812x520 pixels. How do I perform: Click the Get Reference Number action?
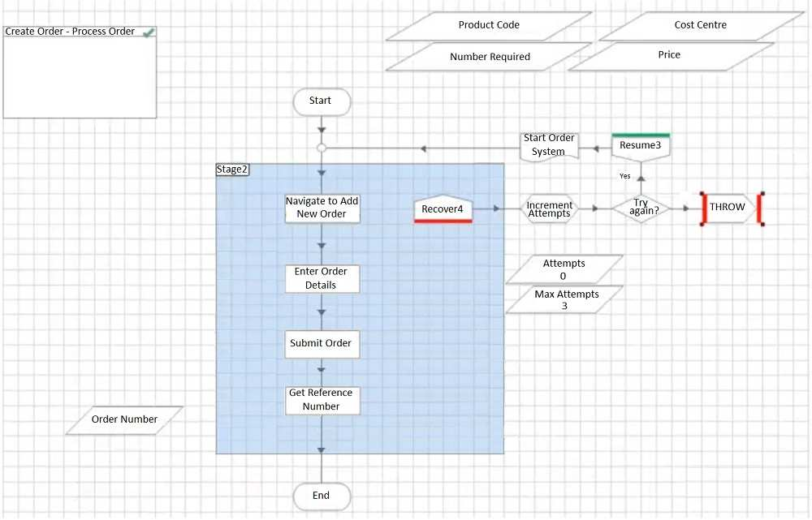tap(322, 400)
